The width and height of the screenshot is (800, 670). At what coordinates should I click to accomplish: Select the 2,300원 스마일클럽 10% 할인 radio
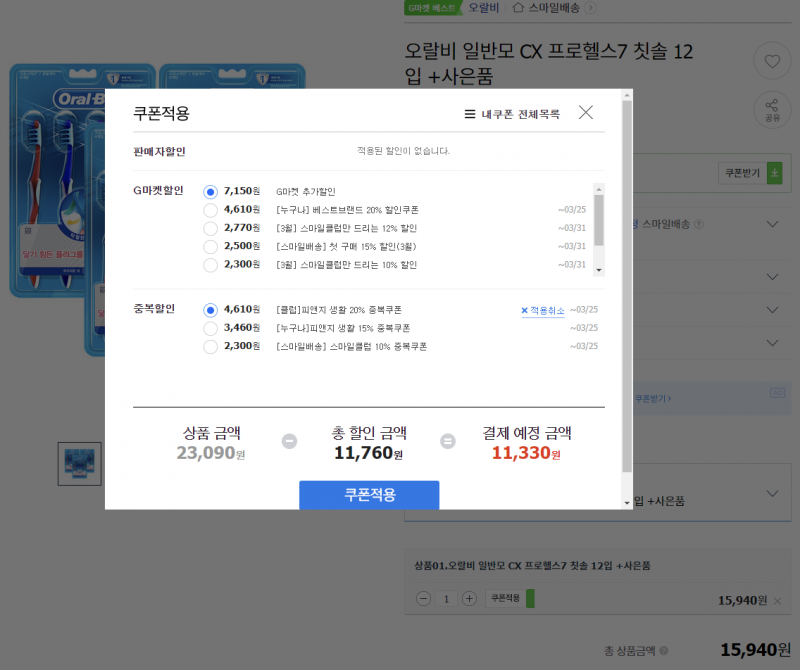coord(210,265)
